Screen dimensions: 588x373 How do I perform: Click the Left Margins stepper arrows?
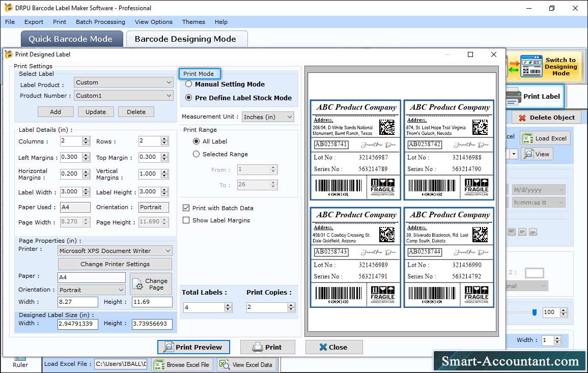(x=86, y=157)
